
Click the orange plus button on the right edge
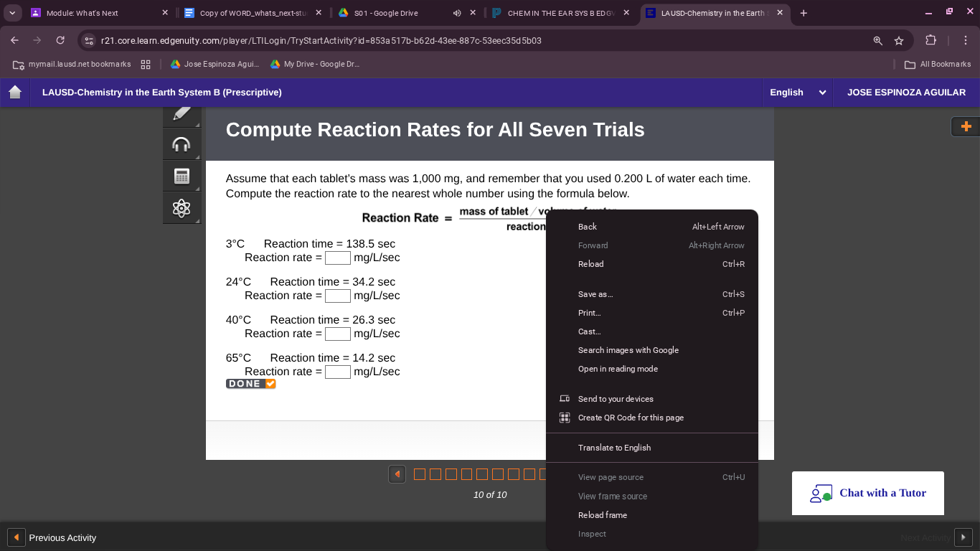click(965, 126)
